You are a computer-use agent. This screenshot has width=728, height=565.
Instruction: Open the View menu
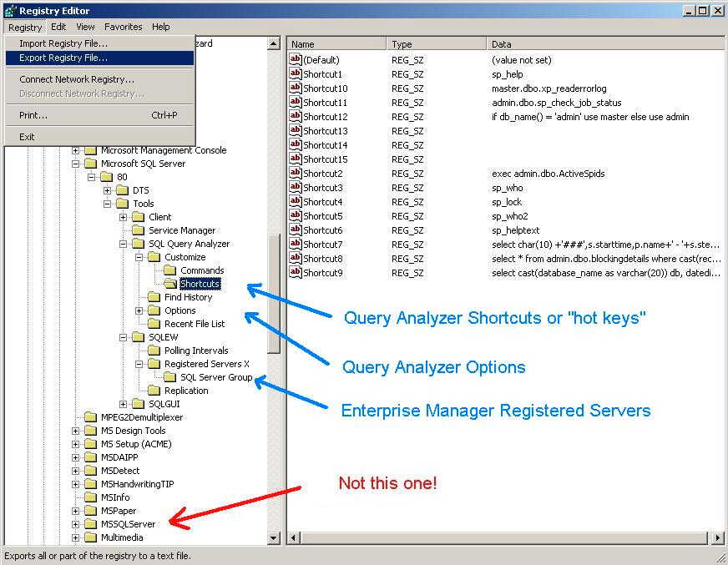pyautogui.click(x=85, y=27)
